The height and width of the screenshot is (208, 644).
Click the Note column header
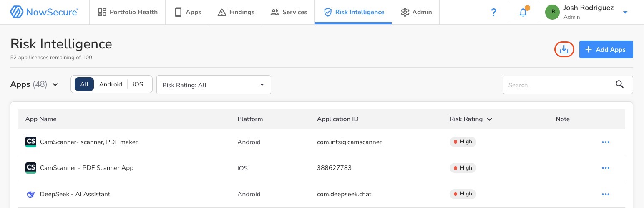click(x=563, y=119)
